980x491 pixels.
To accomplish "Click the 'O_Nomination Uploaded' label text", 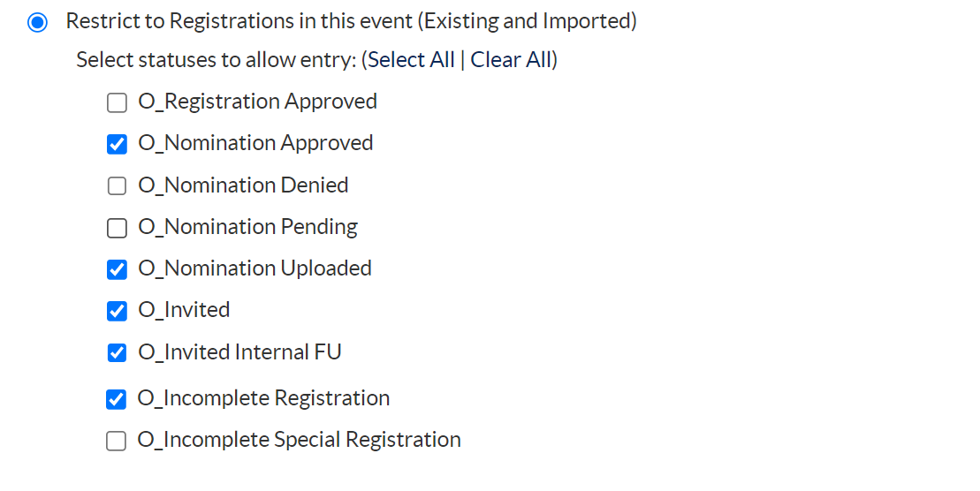I will [254, 268].
